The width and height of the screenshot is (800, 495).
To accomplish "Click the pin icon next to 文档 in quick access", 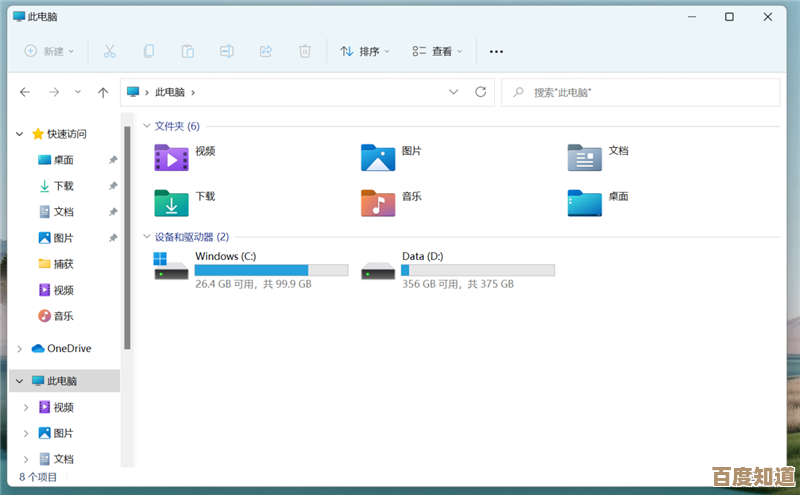I will [x=113, y=212].
